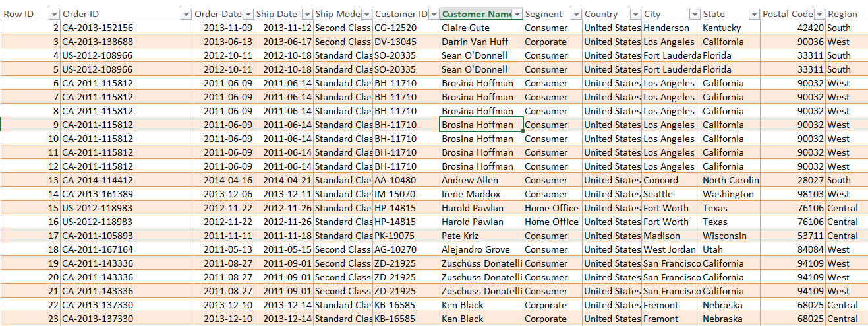
Task: Select the Region column header
Action: pyautogui.click(x=846, y=14)
